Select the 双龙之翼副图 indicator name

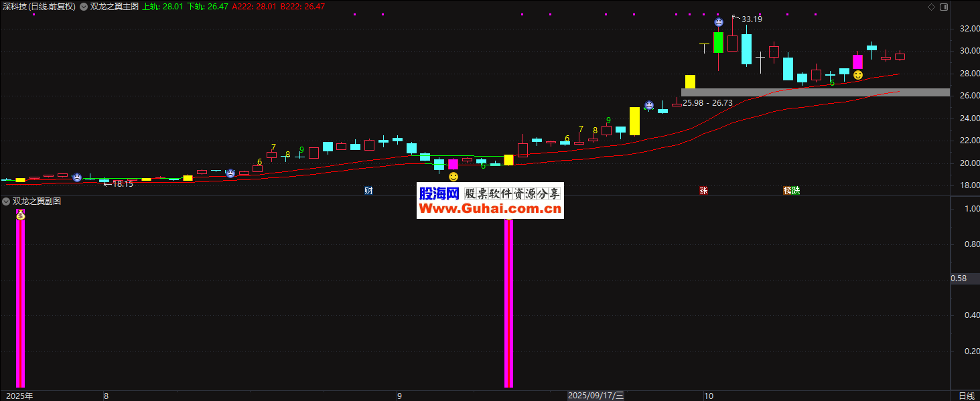coord(37,202)
